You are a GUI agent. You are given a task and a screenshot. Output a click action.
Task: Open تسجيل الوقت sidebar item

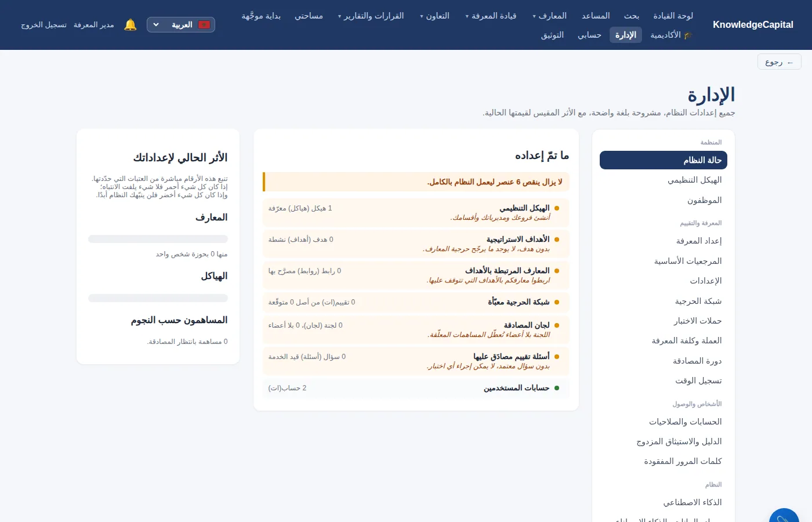664,380
